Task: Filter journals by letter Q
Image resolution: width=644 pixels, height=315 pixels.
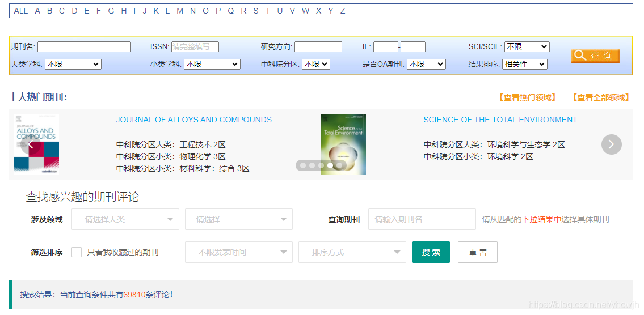Action: 231,11
